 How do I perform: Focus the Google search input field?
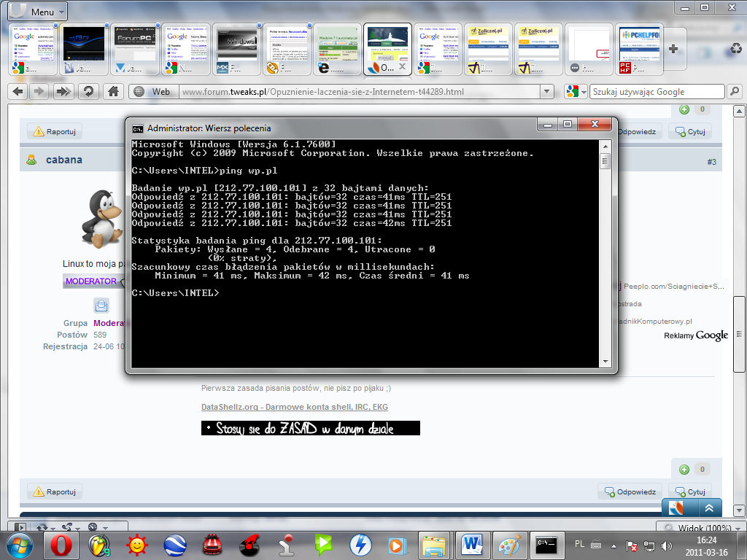pos(657,92)
